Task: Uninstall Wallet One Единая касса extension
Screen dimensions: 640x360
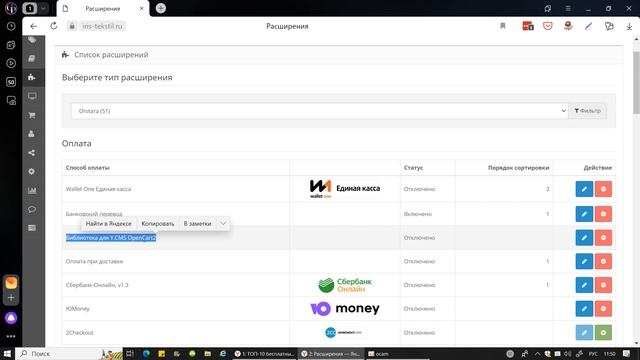Action: (603, 189)
